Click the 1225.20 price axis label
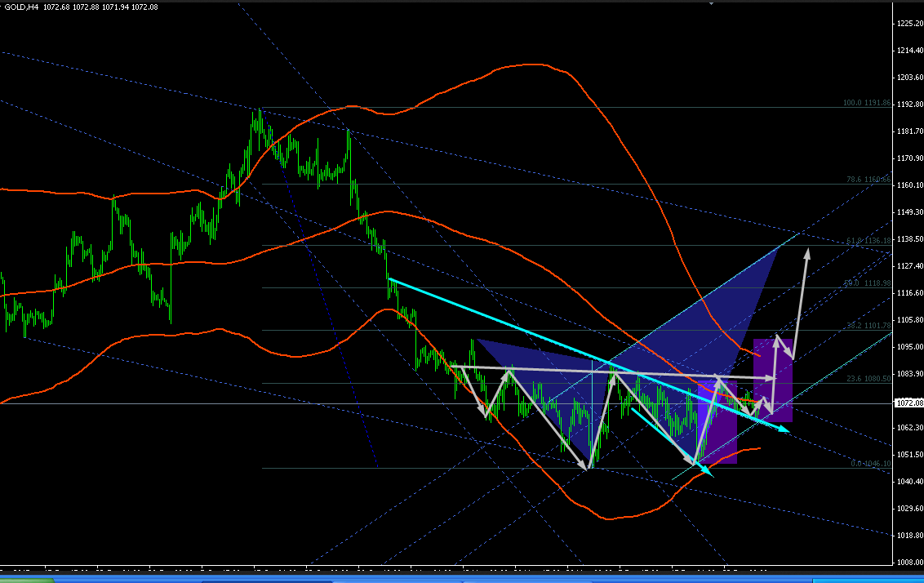924x583 pixels. [x=910, y=24]
